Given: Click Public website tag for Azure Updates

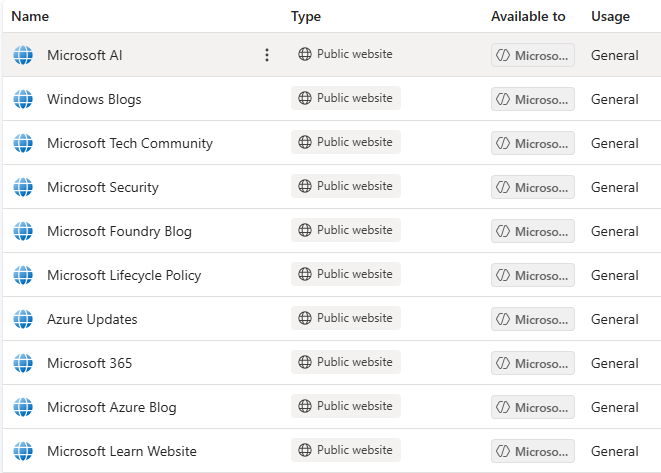Looking at the screenshot, I should pyautogui.click(x=346, y=318).
